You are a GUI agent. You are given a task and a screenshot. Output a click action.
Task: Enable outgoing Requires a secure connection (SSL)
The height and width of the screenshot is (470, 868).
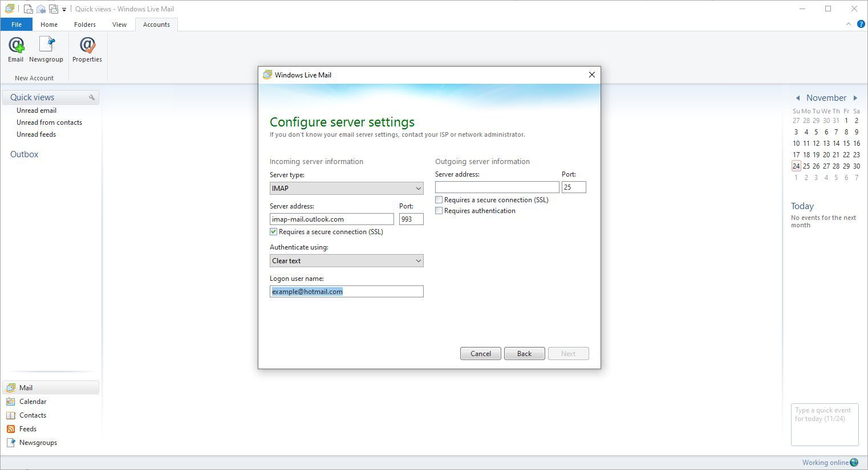[439, 200]
